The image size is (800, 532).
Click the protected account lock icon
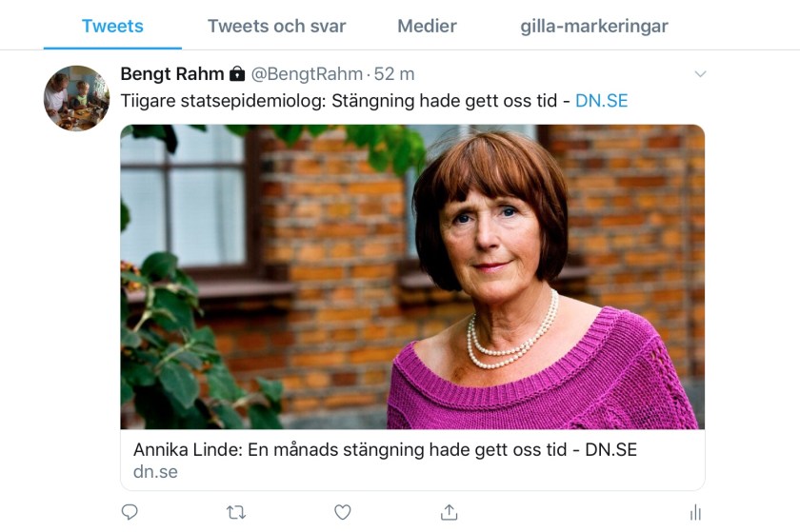pos(237,74)
